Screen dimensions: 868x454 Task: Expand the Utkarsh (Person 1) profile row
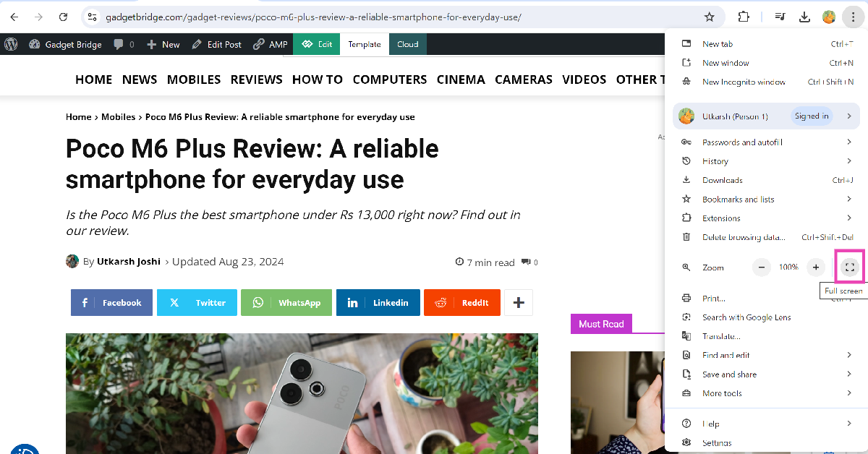point(767,116)
